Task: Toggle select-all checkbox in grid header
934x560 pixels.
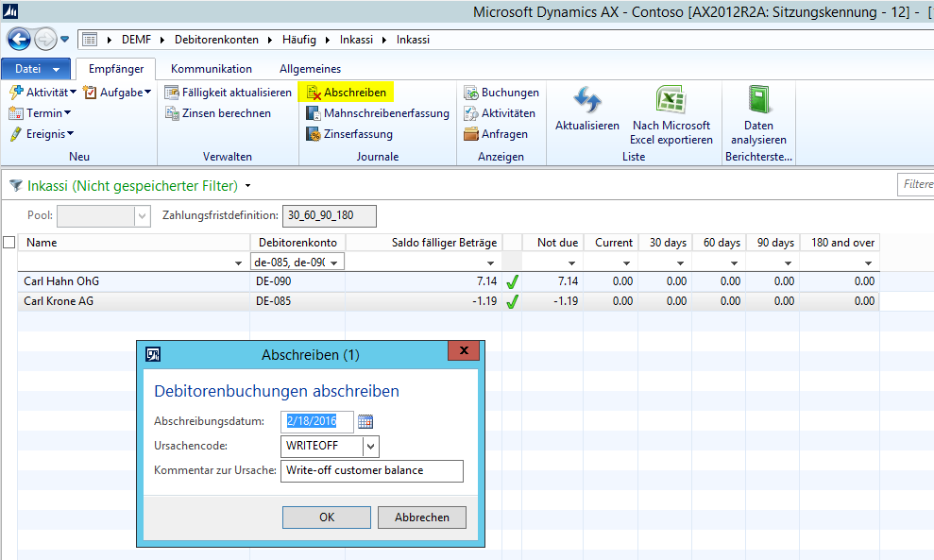Action: (x=9, y=243)
